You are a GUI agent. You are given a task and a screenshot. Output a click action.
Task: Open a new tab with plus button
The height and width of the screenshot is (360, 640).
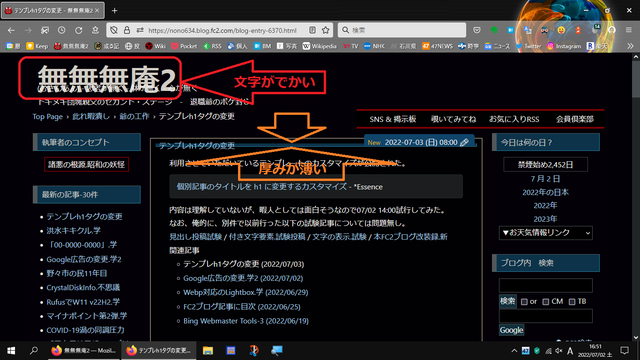(x=114, y=11)
